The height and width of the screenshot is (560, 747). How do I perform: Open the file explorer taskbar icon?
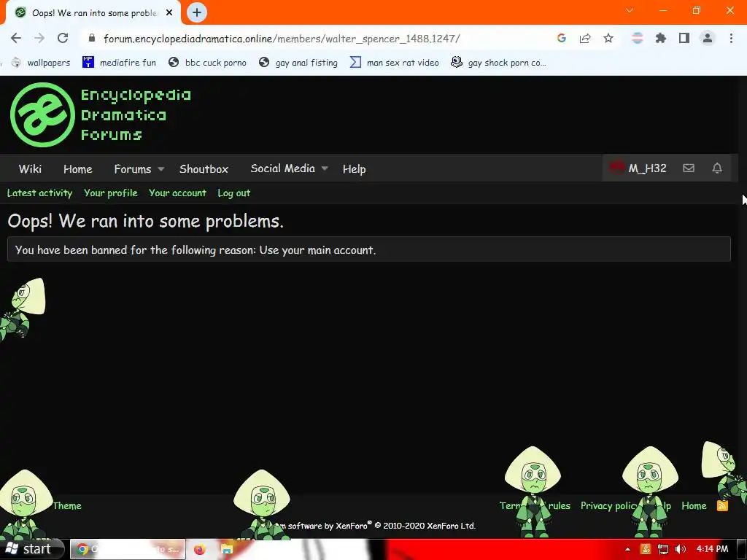tap(226, 550)
